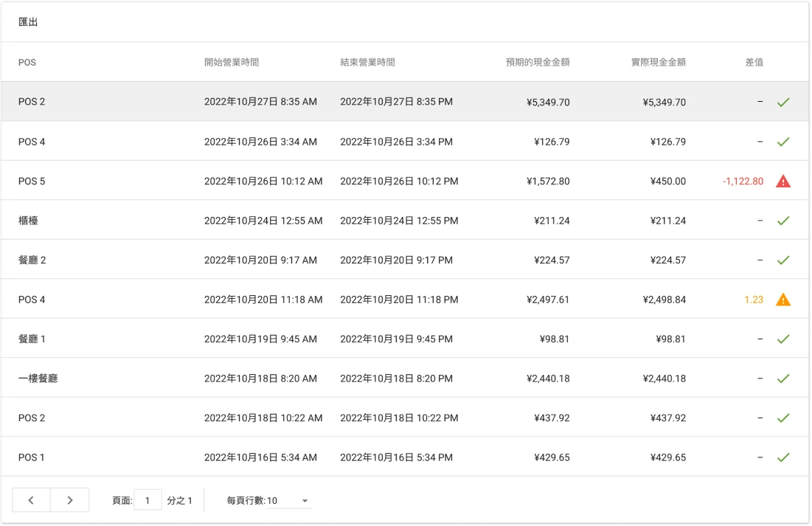Click green checkmark in 櫃檯 row

point(782,221)
